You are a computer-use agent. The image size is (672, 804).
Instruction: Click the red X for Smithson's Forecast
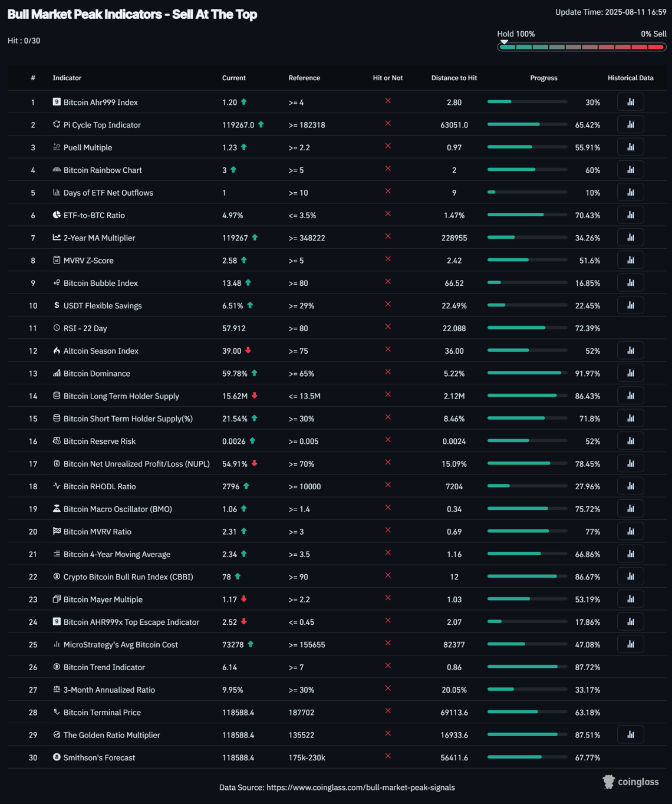pyautogui.click(x=388, y=756)
